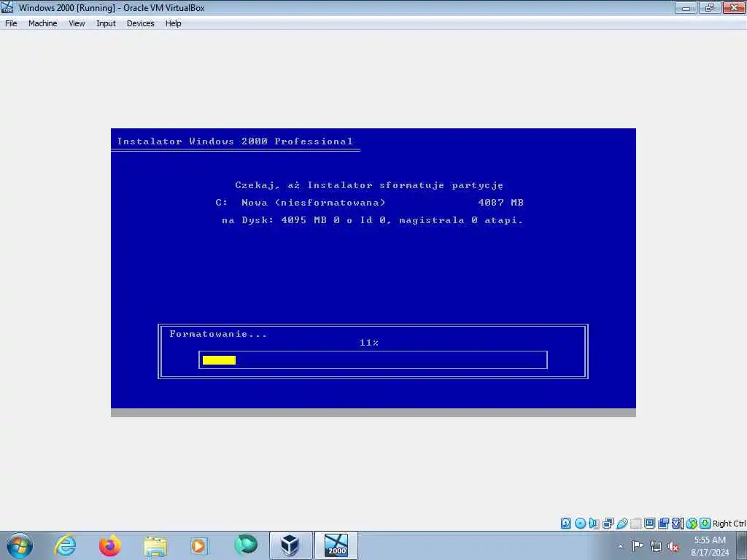
Task: Click the Show Desktop strip
Action: pyautogui.click(x=742, y=545)
